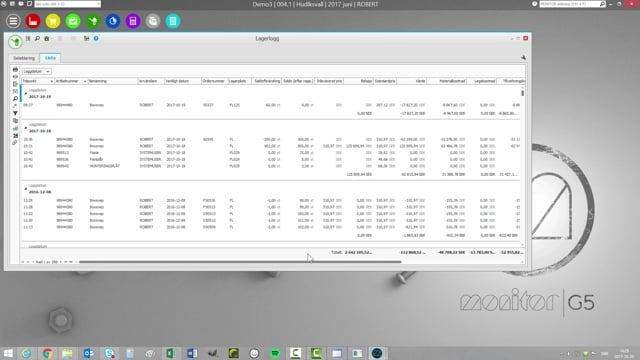
Task: Open the green warehouse module in top bar
Action: (x=93, y=21)
